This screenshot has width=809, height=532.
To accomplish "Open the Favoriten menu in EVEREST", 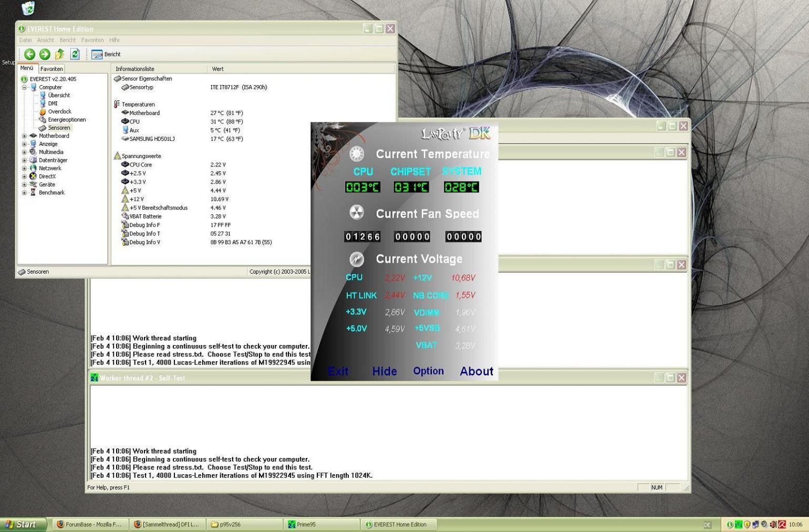I will tap(92, 40).
